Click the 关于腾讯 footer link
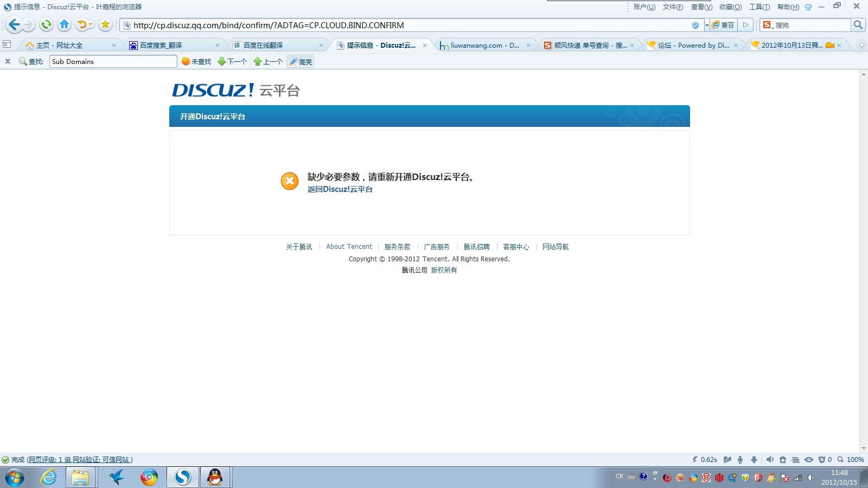 click(299, 247)
